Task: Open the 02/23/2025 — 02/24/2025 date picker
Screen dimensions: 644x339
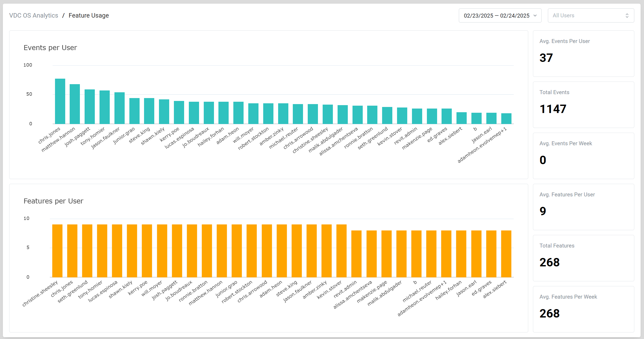Action: [x=496, y=16]
